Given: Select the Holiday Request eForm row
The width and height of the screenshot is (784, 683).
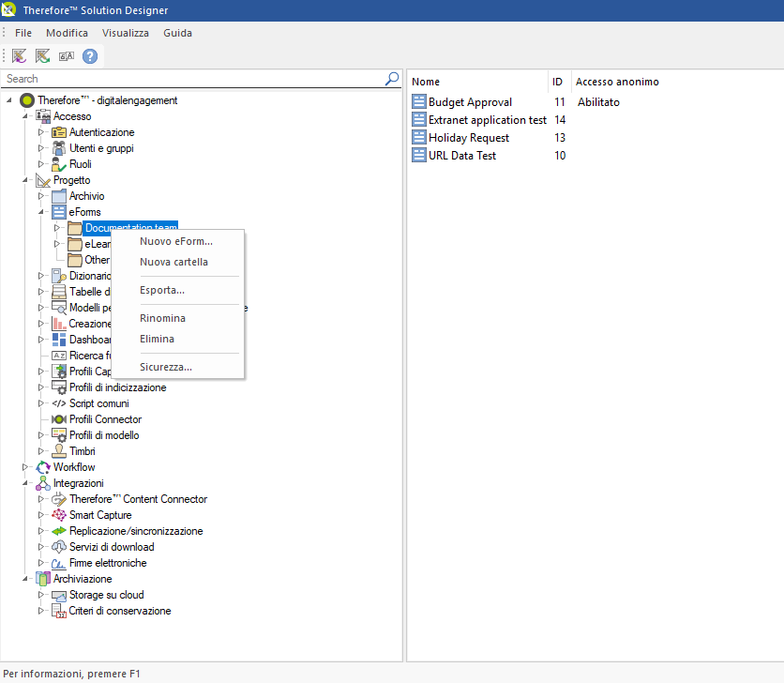Looking at the screenshot, I should tap(468, 138).
